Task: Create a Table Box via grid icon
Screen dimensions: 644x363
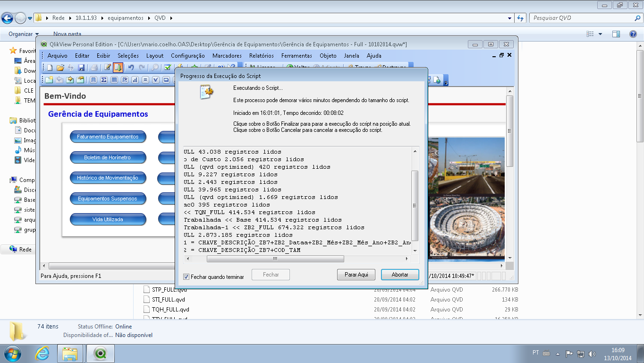Action: (114, 80)
